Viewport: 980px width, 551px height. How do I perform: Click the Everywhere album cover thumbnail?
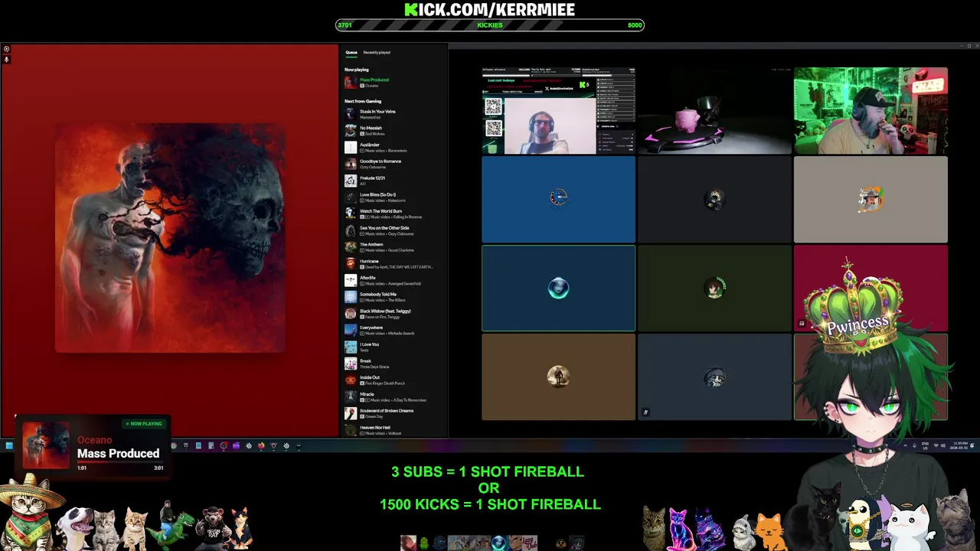point(351,331)
